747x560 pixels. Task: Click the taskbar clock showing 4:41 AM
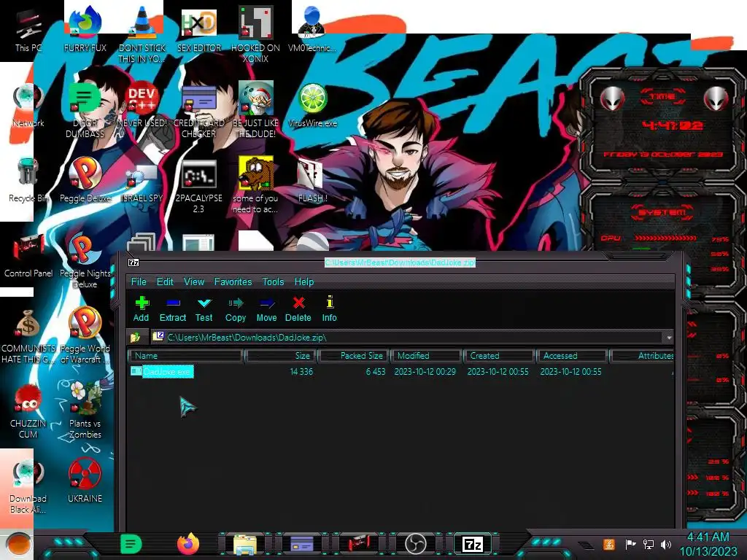(x=708, y=544)
